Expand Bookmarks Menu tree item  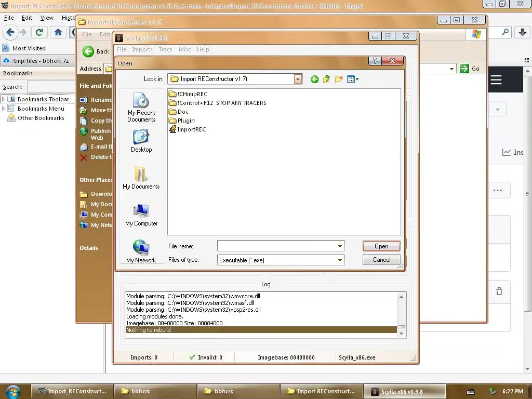[3, 109]
